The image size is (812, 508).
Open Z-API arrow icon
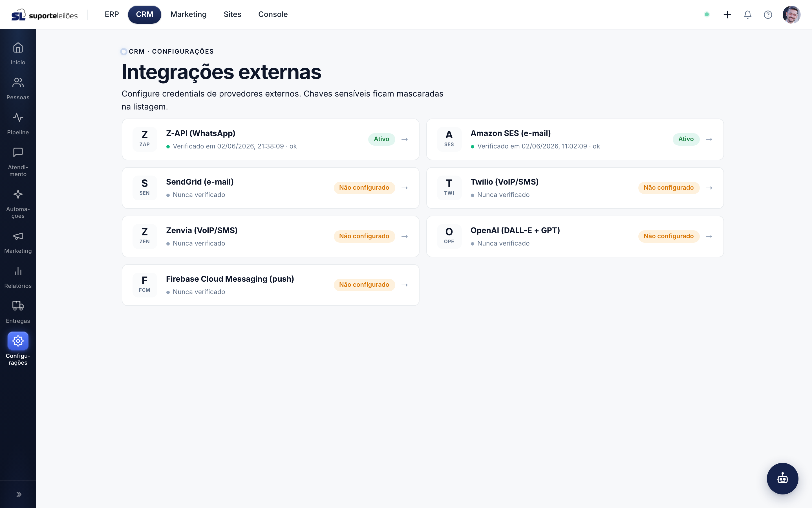click(405, 139)
